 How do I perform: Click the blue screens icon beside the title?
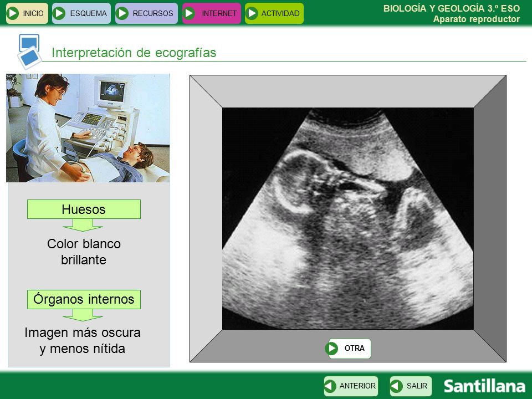(29, 51)
